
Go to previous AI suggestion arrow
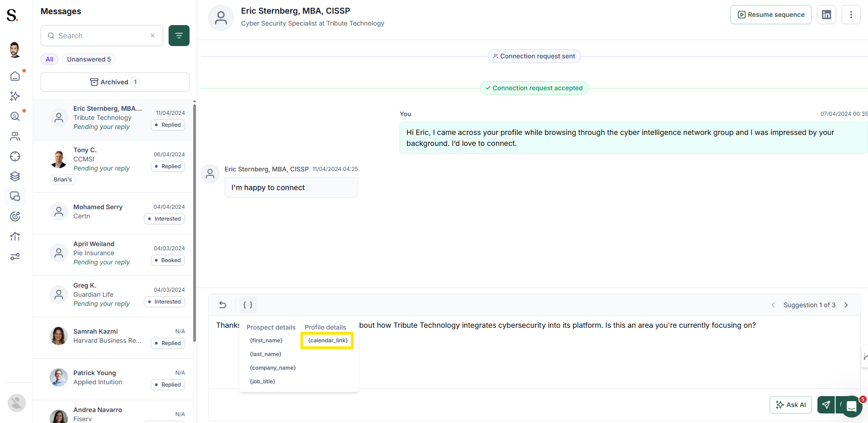pyautogui.click(x=773, y=305)
